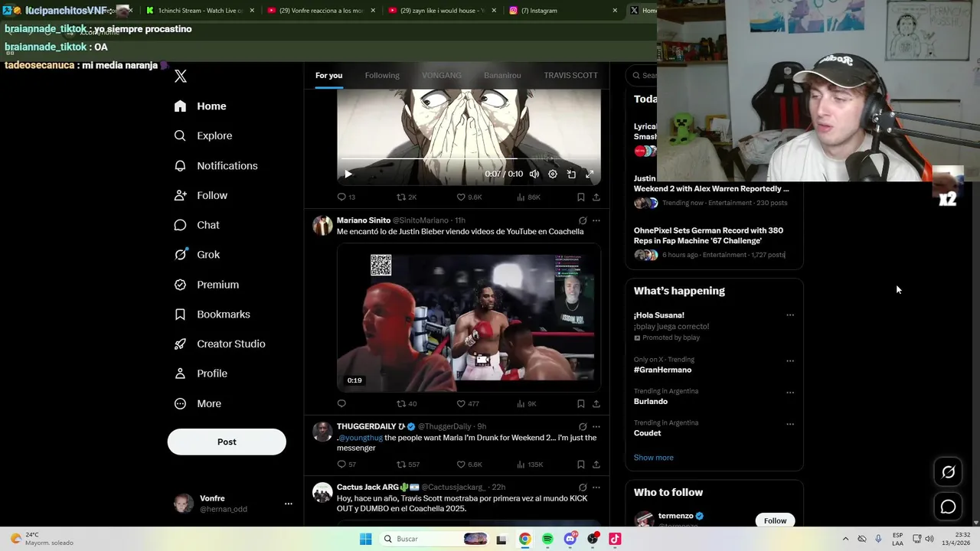
Task: Play the anime video in top post
Action: [x=348, y=174]
